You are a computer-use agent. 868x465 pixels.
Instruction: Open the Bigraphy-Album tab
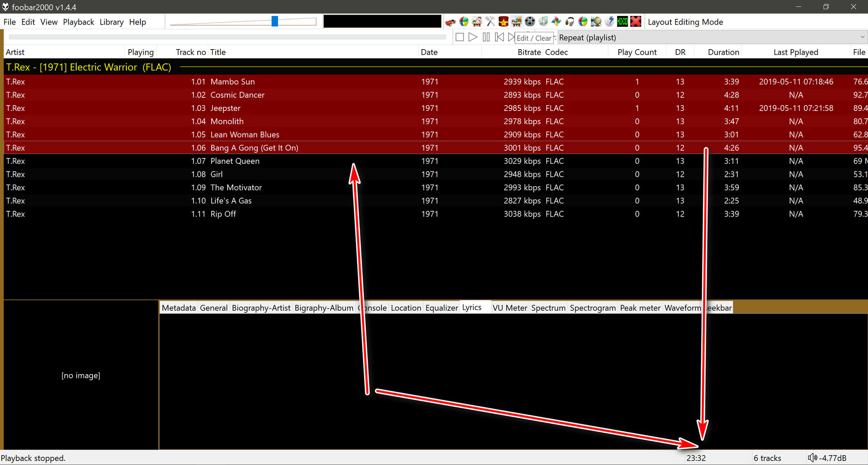click(324, 308)
